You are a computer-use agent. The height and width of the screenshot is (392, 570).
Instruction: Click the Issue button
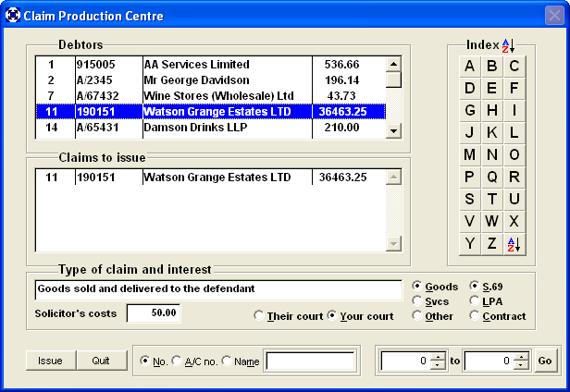click(51, 361)
